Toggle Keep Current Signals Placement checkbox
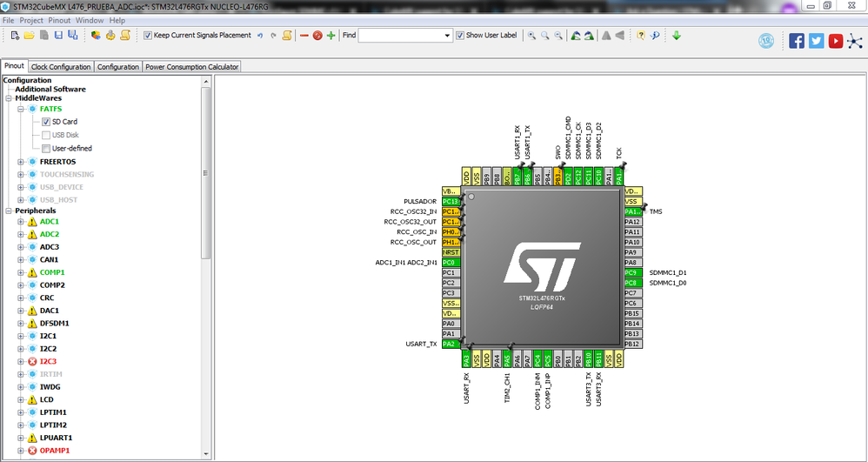 (148, 36)
